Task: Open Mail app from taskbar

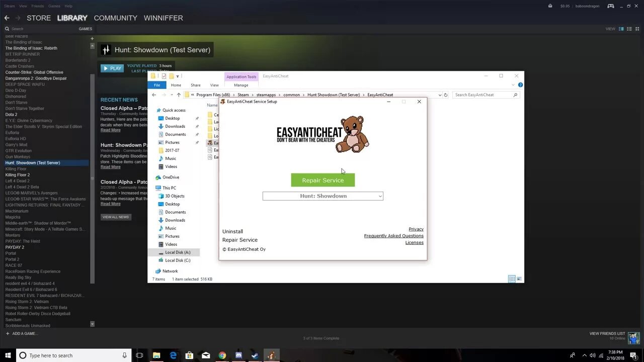Action: tap(206, 355)
